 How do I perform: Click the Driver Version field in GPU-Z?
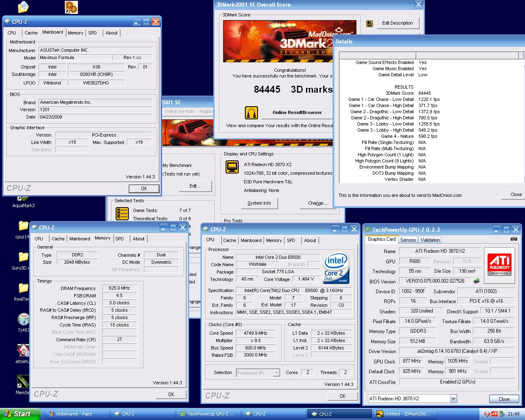coord(457,351)
